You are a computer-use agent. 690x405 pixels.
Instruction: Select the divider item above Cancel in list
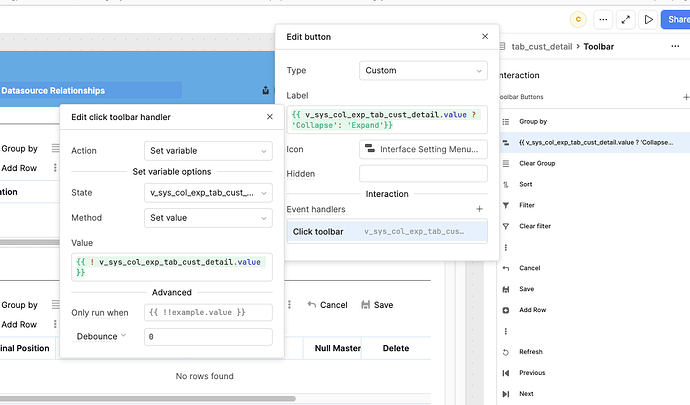tap(594, 247)
